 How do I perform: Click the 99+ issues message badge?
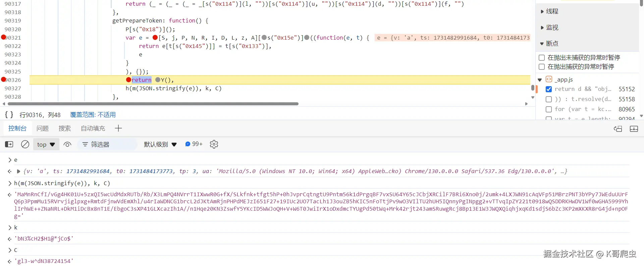pos(194,144)
